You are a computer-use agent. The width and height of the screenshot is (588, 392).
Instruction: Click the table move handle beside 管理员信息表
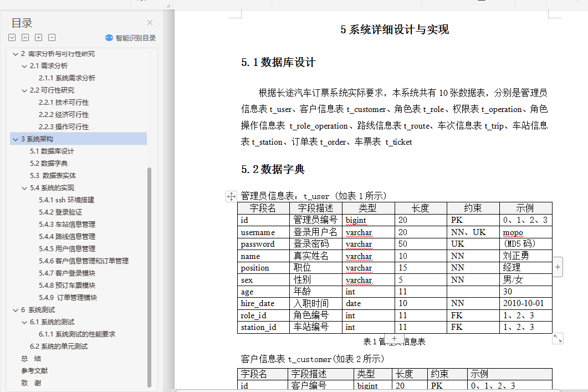tap(231, 196)
